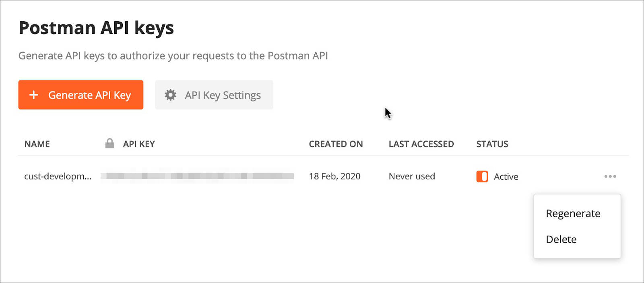Click the lock icon beside API KEY header

[109, 143]
